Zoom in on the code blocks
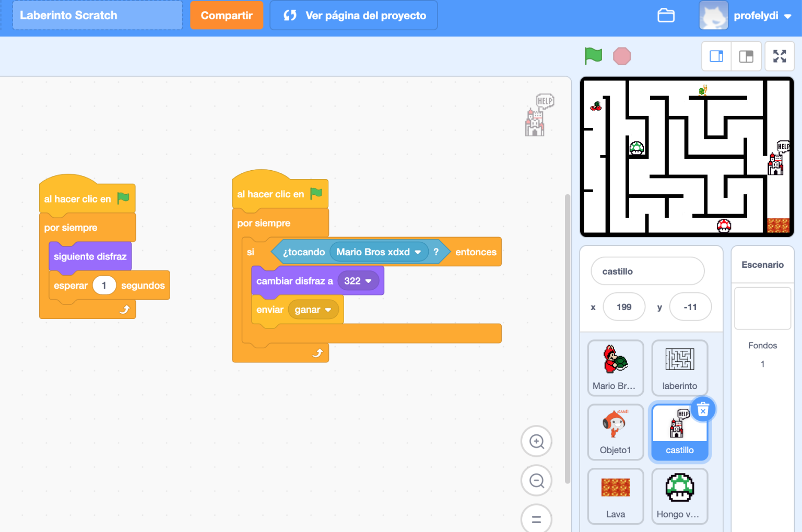This screenshot has width=802, height=532. 536,441
